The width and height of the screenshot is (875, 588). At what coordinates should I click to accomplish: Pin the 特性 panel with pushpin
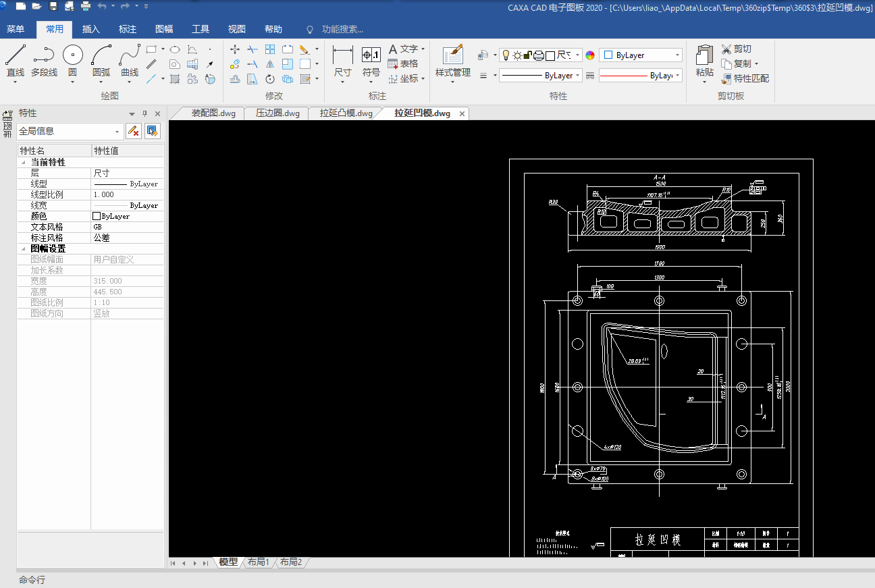[144, 113]
